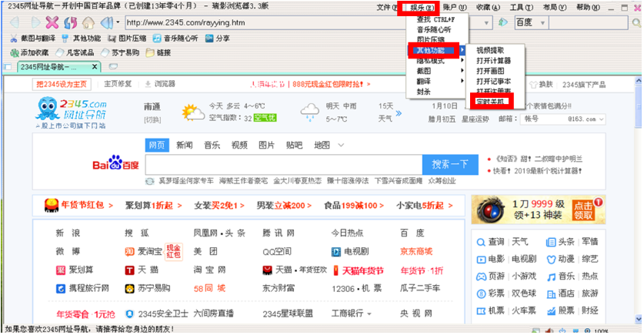This screenshot has width=644, height=335.
Task: Open 音乐随心听 from the toolbar
Action: pyautogui.click(x=175, y=39)
